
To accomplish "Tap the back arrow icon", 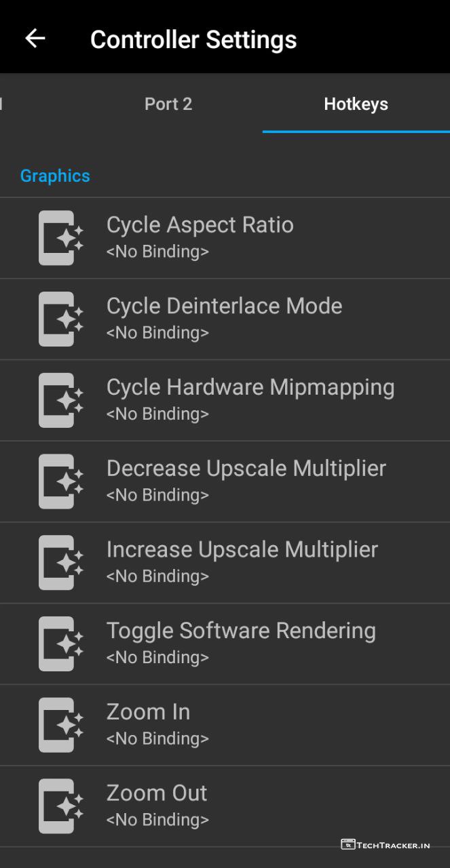I will click(x=35, y=39).
